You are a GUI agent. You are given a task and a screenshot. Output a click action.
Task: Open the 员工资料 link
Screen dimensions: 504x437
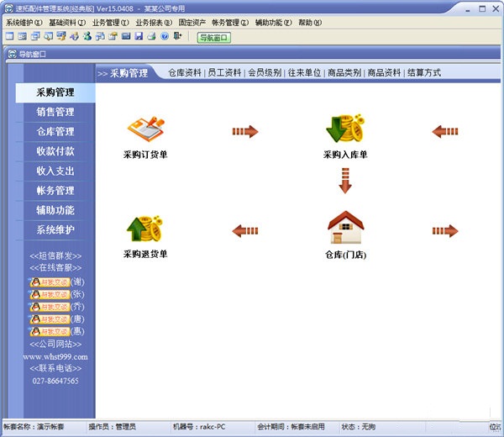tap(224, 72)
